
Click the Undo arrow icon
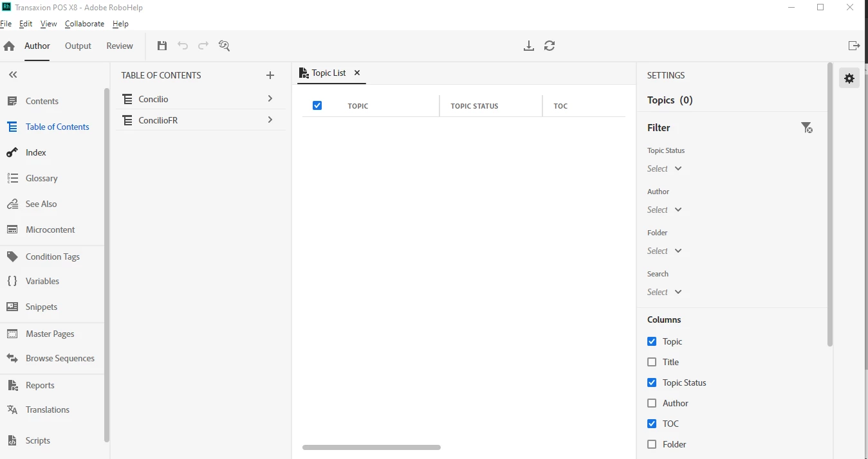[x=183, y=46]
